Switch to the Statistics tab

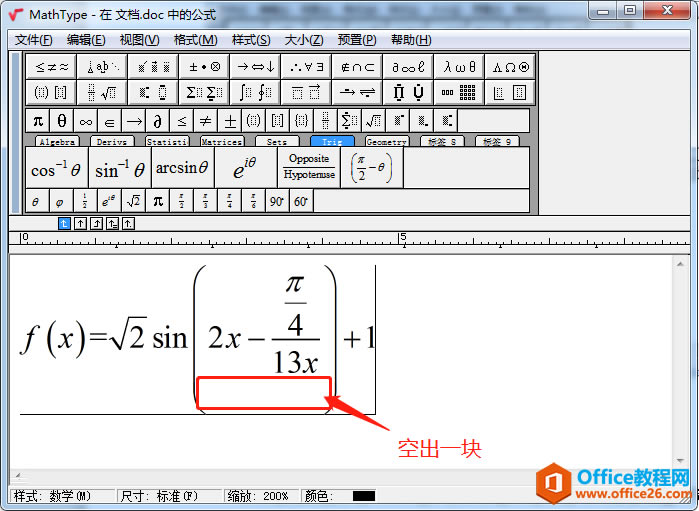(167, 141)
